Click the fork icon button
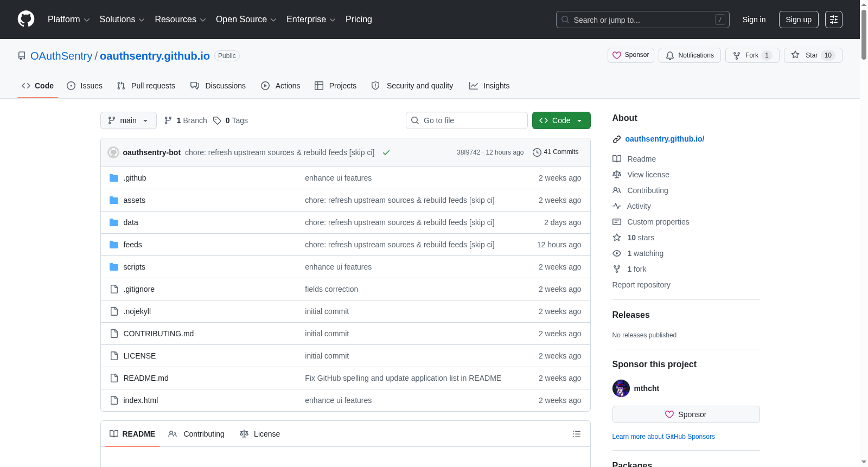 [x=737, y=55]
